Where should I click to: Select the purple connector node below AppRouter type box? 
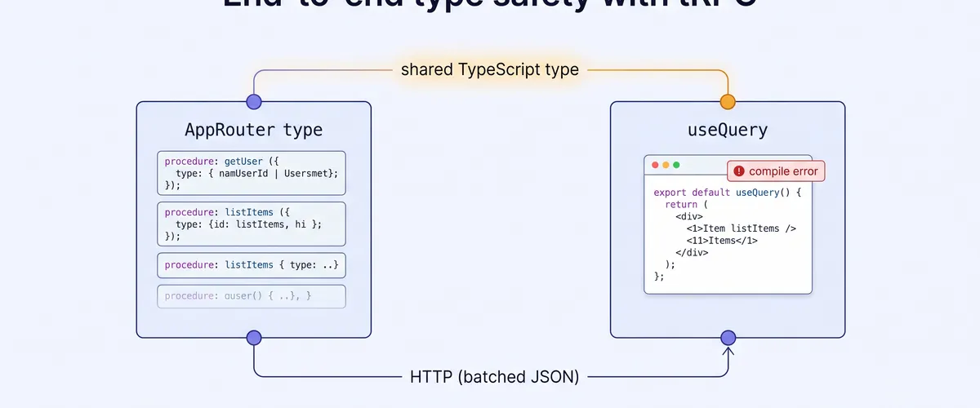[254, 338]
